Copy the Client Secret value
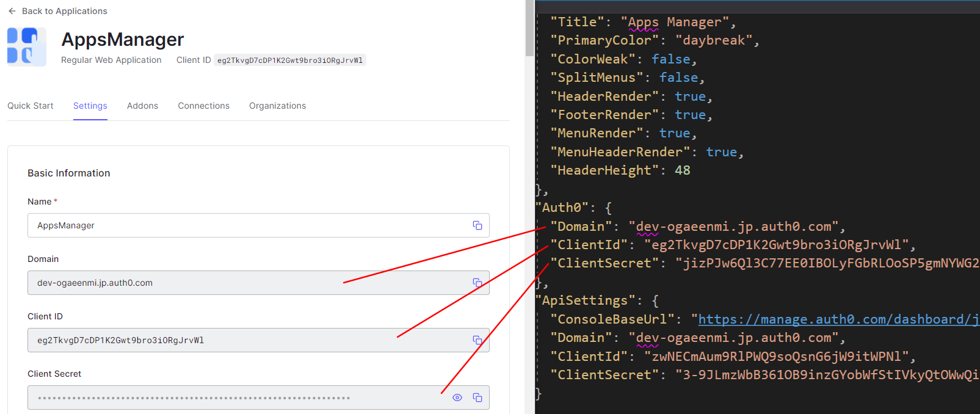The height and width of the screenshot is (414, 980). pyautogui.click(x=477, y=398)
